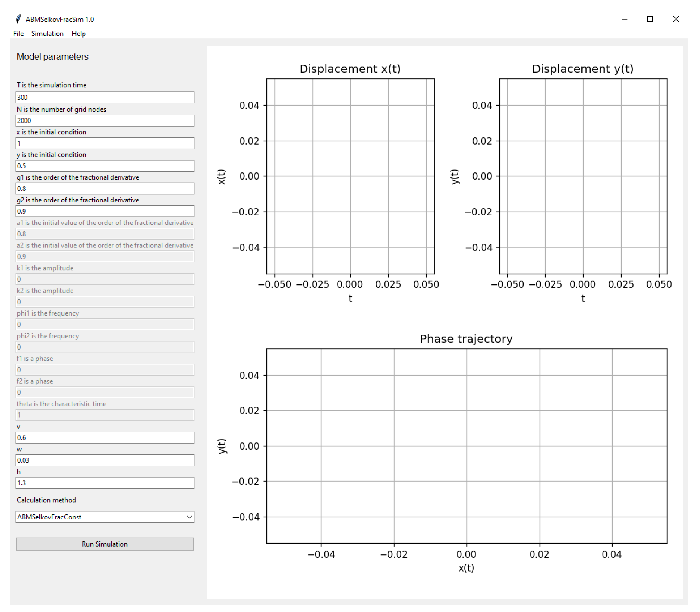Open the File menu
The width and height of the screenshot is (700, 612).
point(18,34)
